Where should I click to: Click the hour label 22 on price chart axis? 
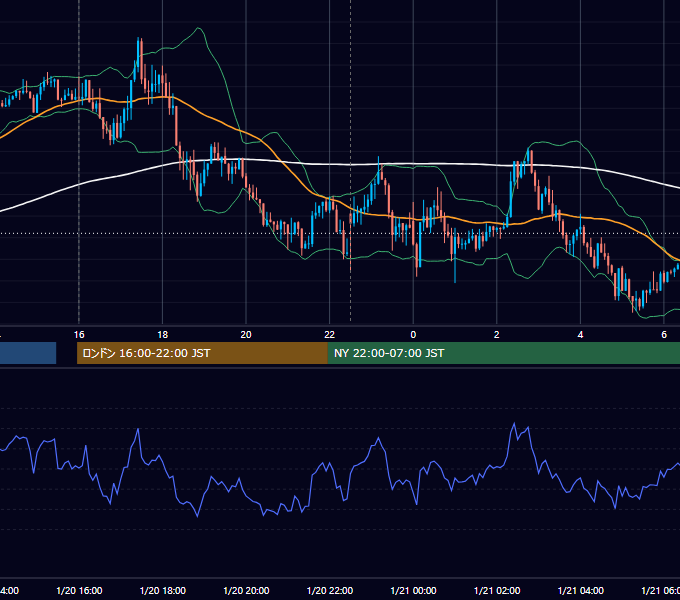pos(330,335)
